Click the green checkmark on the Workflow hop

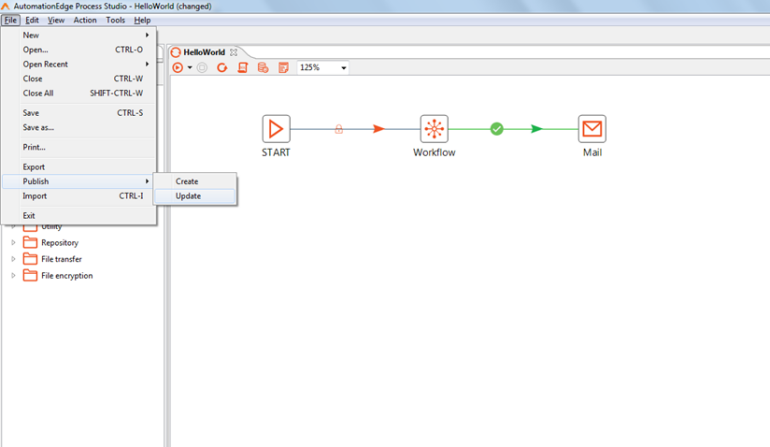tap(497, 129)
